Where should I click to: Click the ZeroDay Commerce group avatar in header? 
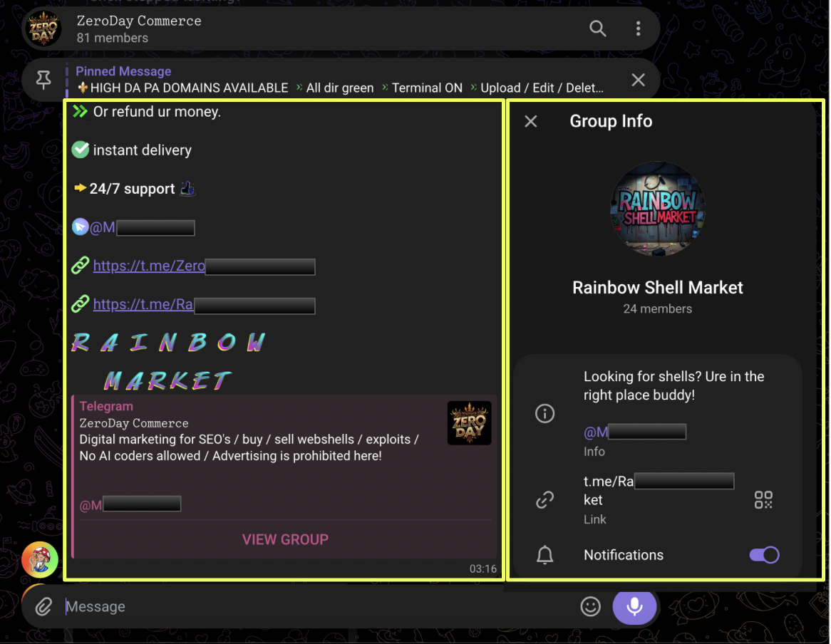43,28
